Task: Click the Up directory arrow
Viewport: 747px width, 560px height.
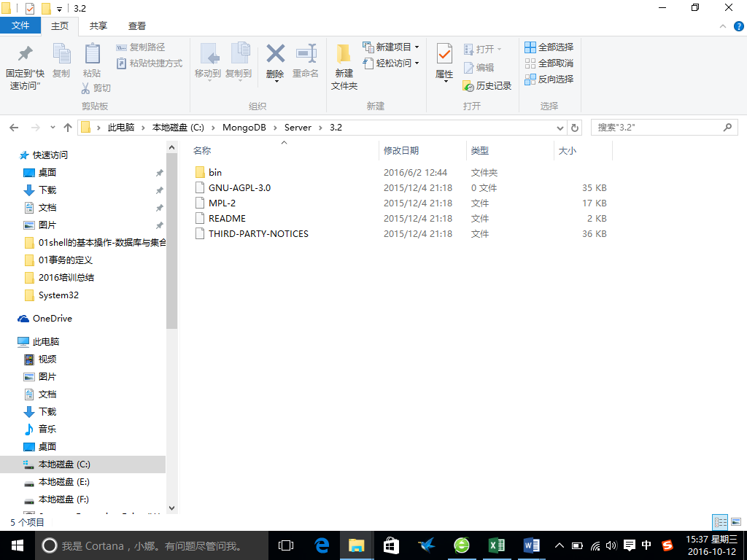Action: [68, 128]
